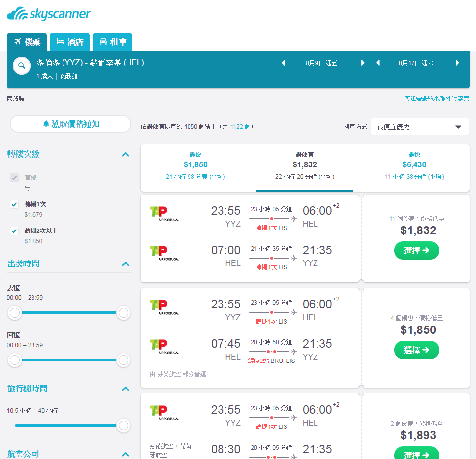The image size is (476, 459).
Task: Select the $1,832 flight with 選擇 button
Action: (x=416, y=250)
